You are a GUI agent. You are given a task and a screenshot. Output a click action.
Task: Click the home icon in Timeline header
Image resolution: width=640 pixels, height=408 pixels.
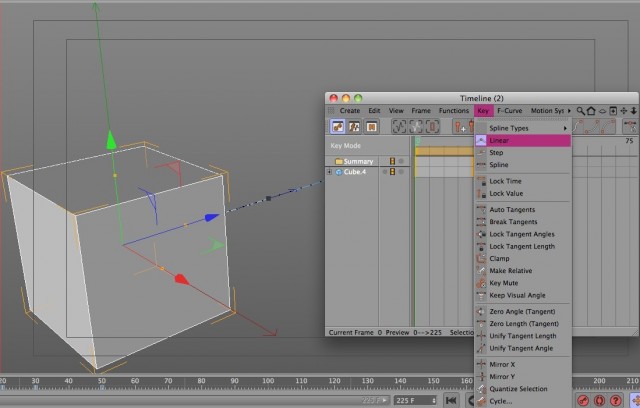click(x=591, y=111)
